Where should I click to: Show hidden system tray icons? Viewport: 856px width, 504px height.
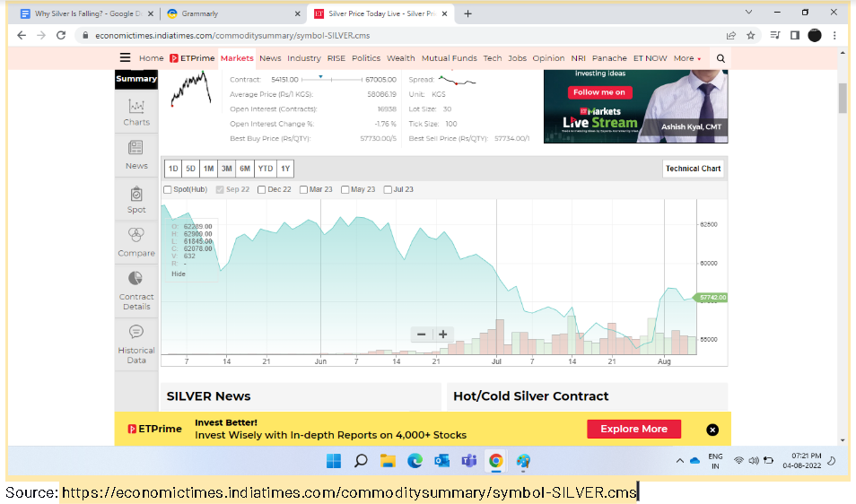point(679,461)
